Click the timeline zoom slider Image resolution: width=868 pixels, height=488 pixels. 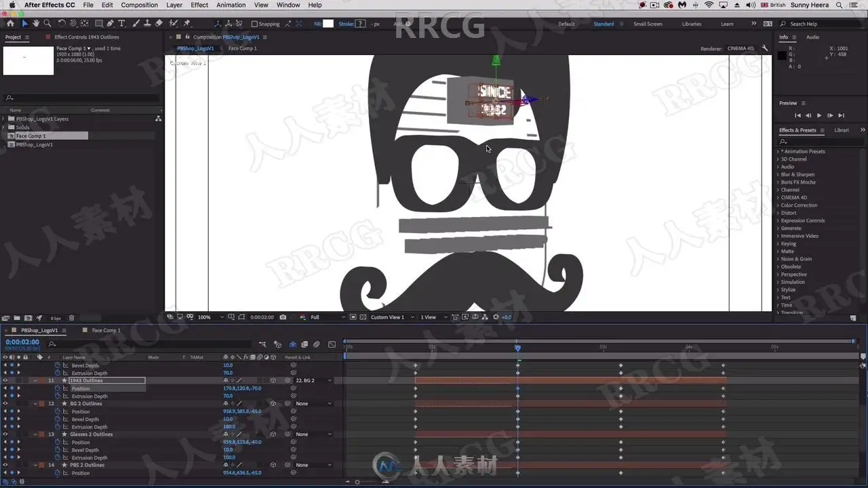357,482
